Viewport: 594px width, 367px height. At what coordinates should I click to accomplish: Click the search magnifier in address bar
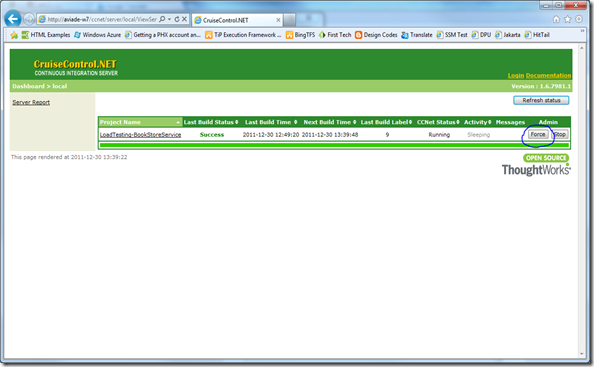point(162,19)
